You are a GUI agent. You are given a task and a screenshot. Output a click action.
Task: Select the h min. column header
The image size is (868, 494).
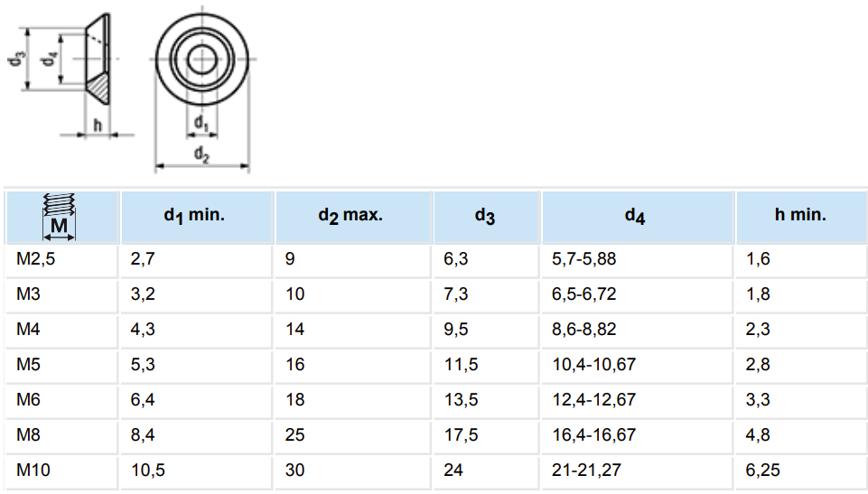click(801, 217)
